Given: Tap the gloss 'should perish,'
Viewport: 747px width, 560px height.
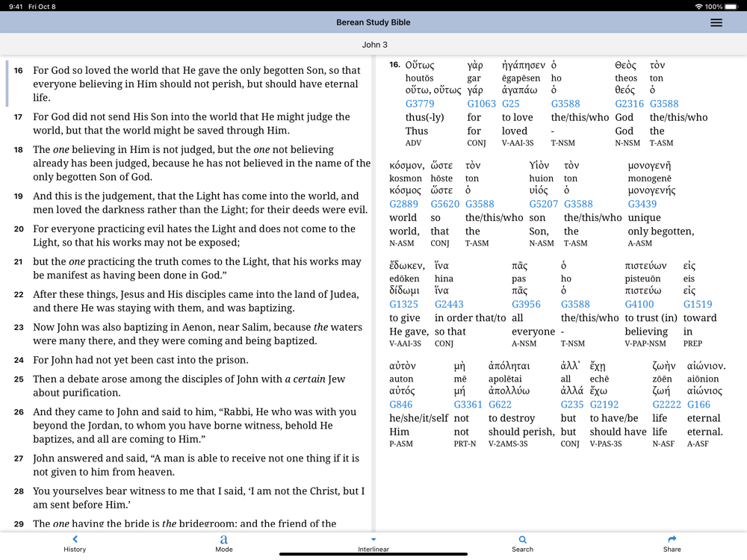Looking at the screenshot, I should (x=521, y=432).
